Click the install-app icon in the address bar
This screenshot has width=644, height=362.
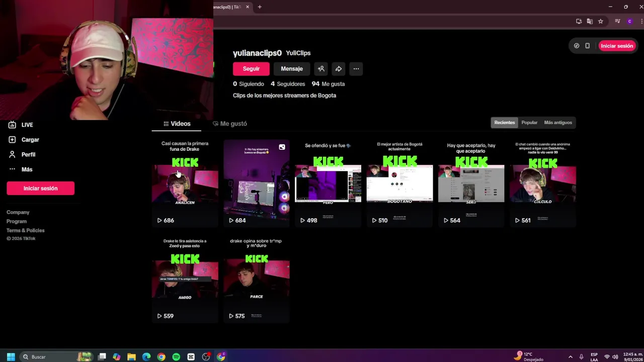coord(579,21)
